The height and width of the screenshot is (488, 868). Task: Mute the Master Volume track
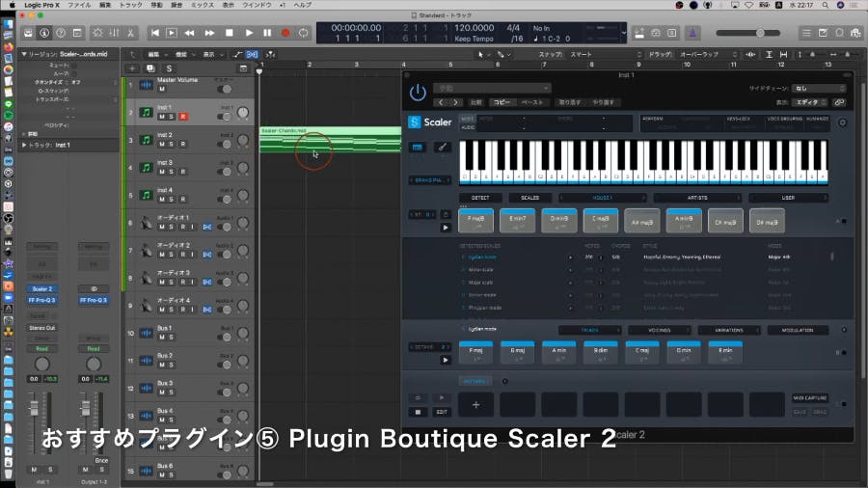click(162, 89)
